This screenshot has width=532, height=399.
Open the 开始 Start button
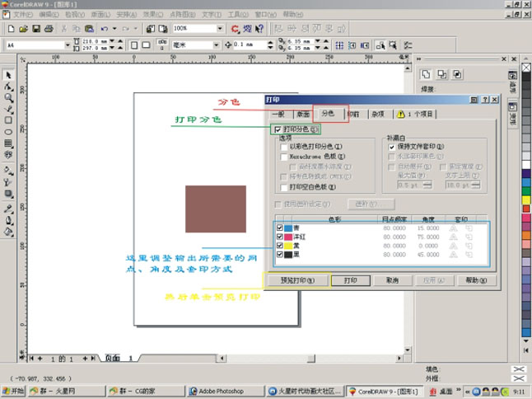coord(13,392)
